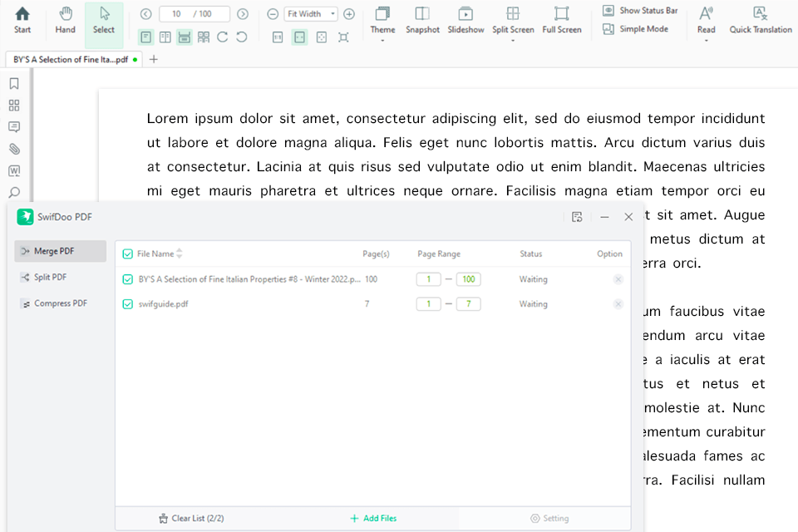
Task: Select the Hand tool
Action: tap(65, 19)
